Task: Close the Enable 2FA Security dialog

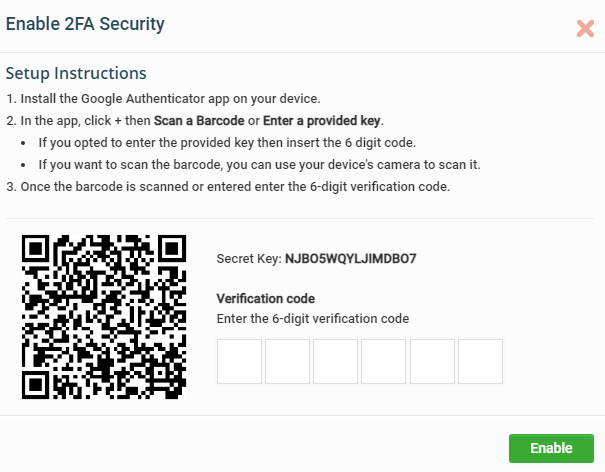Action: coord(585,29)
